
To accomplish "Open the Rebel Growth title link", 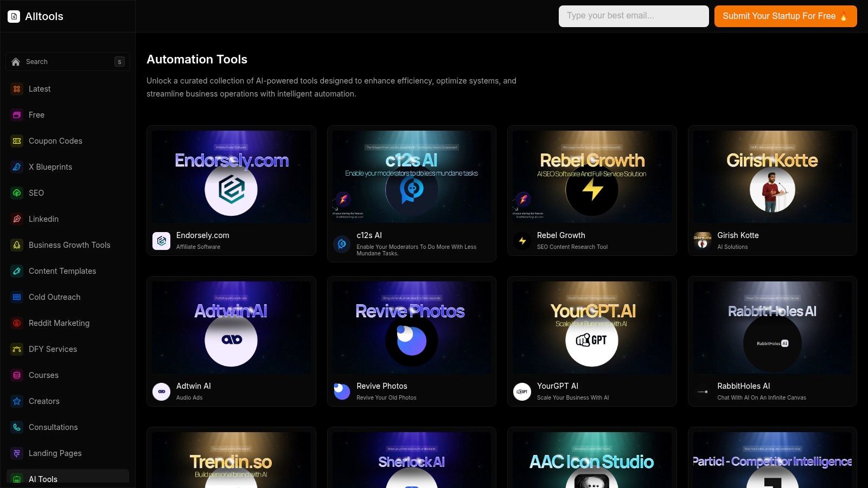I will (x=561, y=235).
